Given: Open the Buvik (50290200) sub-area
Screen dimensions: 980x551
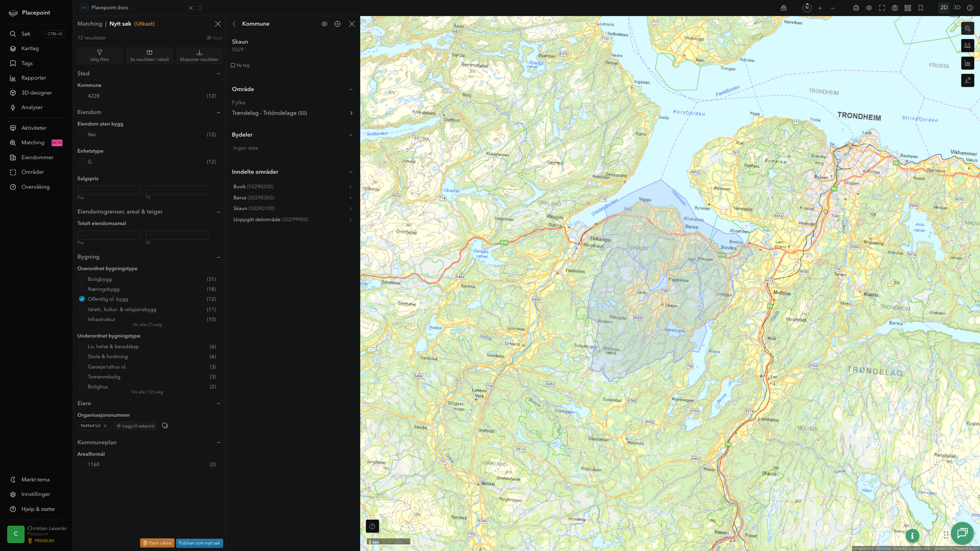Looking at the screenshot, I should 292,187.
